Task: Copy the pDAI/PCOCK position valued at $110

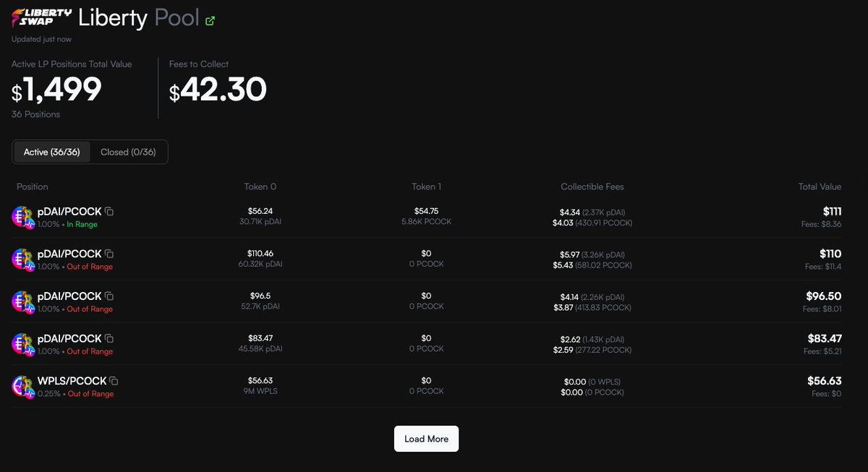Action: (x=109, y=254)
